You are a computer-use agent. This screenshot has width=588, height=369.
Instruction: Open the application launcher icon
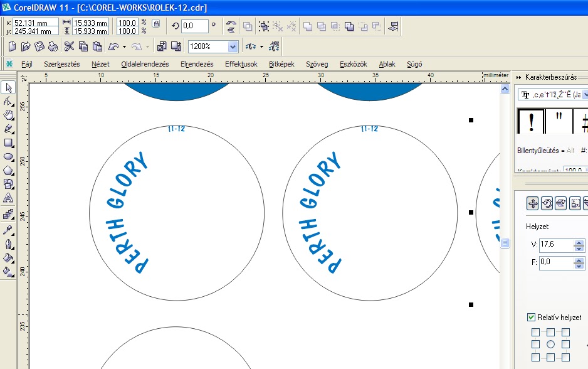click(251, 46)
